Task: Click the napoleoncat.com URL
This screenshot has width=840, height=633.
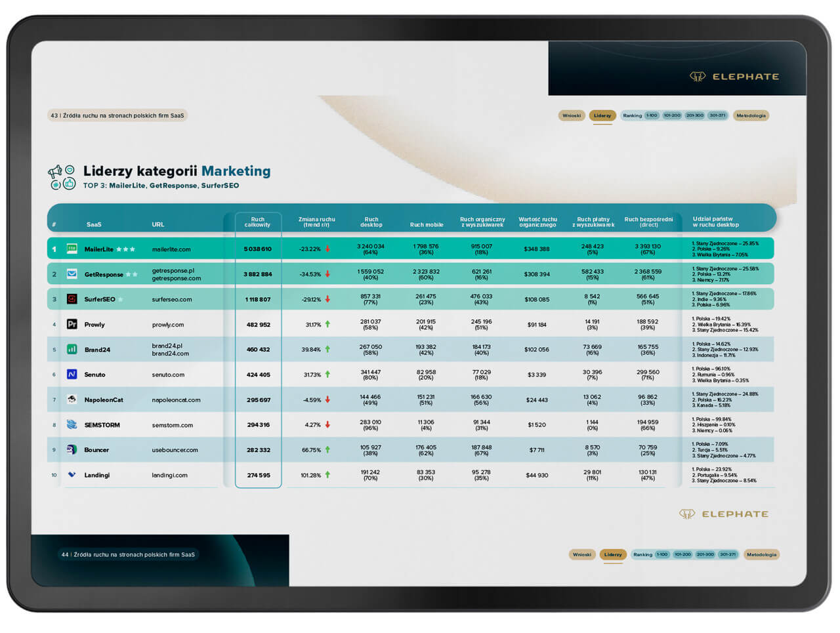Action: pos(176,399)
